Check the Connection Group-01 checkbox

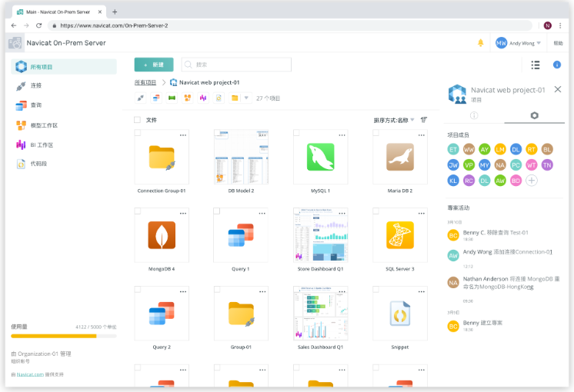click(x=138, y=133)
